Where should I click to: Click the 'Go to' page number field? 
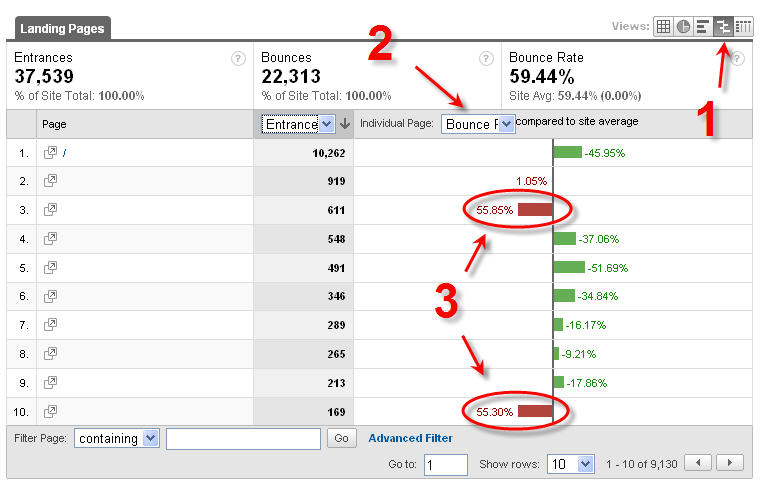click(x=445, y=464)
